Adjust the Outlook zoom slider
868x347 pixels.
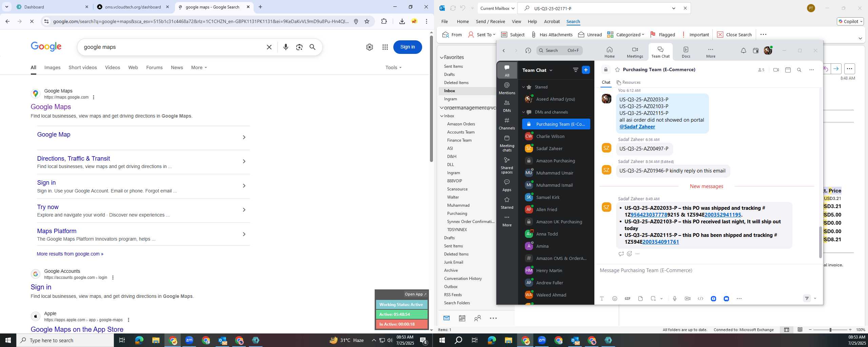[x=830, y=330]
